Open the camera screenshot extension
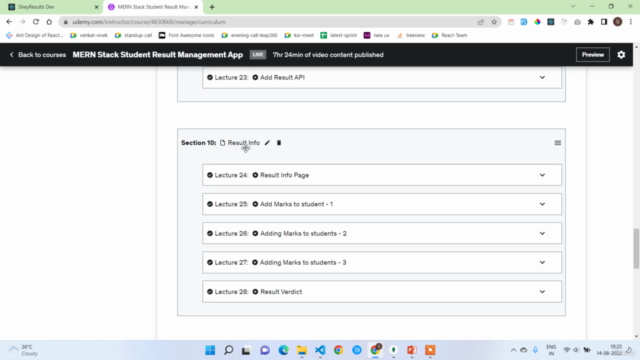The width and height of the screenshot is (640, 360). coord(577,22)
